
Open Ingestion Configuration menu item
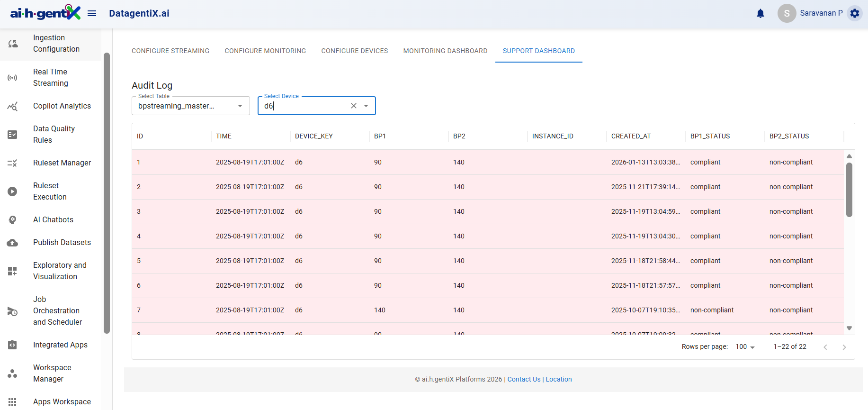pos(51,44)
